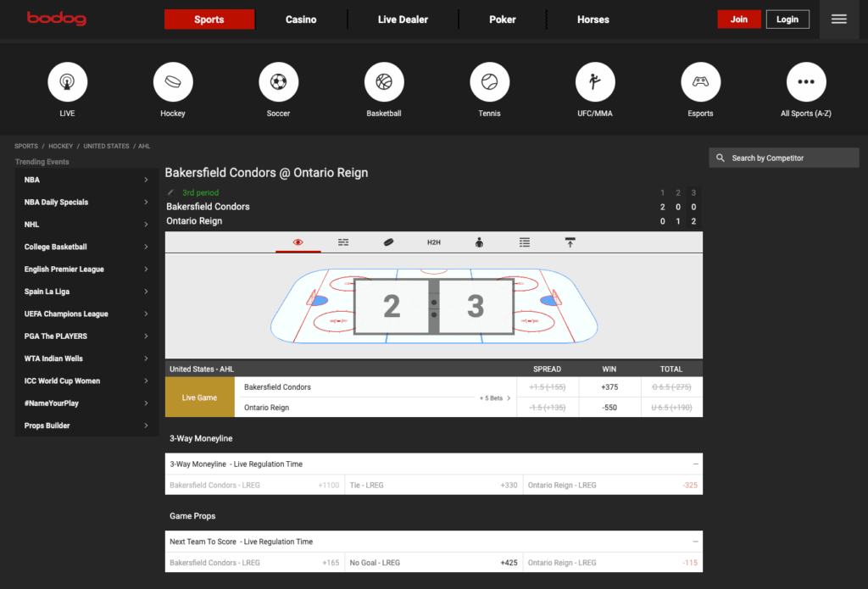Screen dimensions: 868x589
Task: Click Bakersfield Condors +1.5 spread odds
Action: coord(548,387)
